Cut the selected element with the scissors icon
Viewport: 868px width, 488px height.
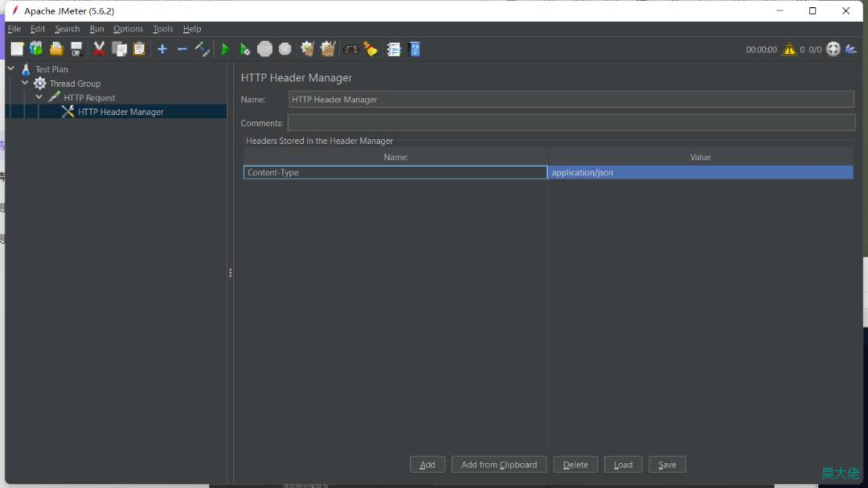pyautogui.click(x=99, y=49)
